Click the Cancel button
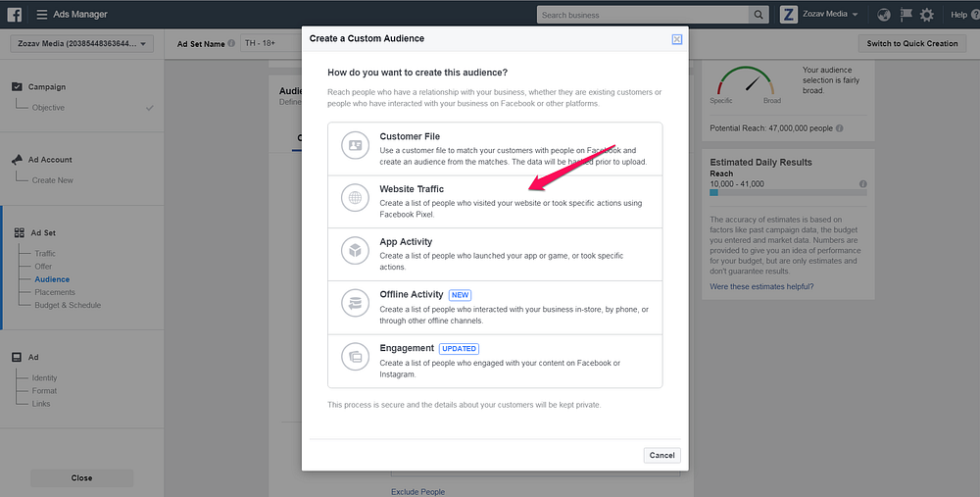The image size is (980, 497). click(x=661, y=455)
